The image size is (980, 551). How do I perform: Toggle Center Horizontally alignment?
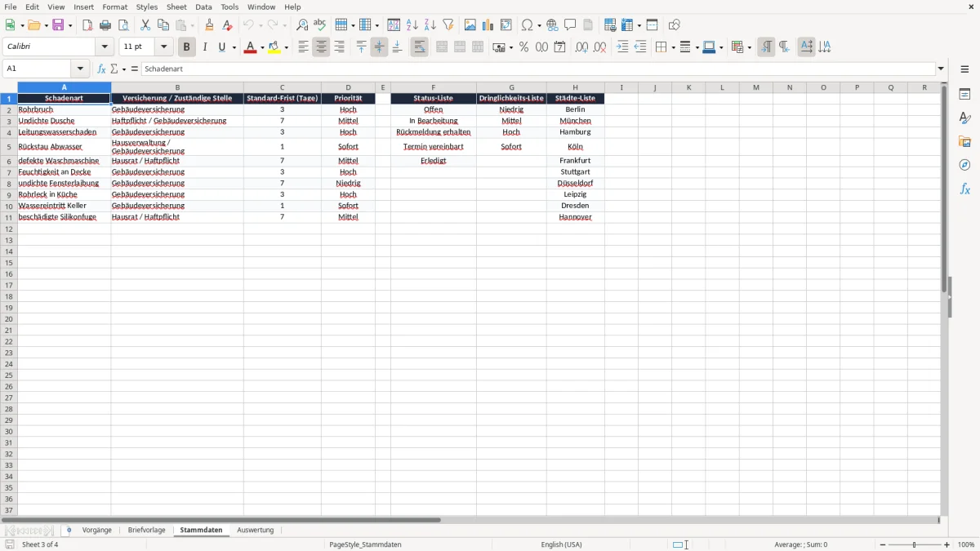321,47
